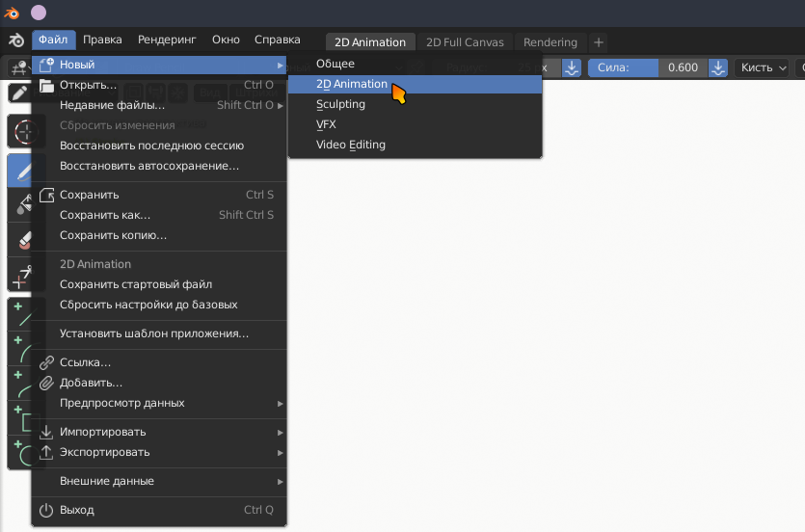
Task: Toggle pressure sensitivity for Сила
Action: [718, 67]
